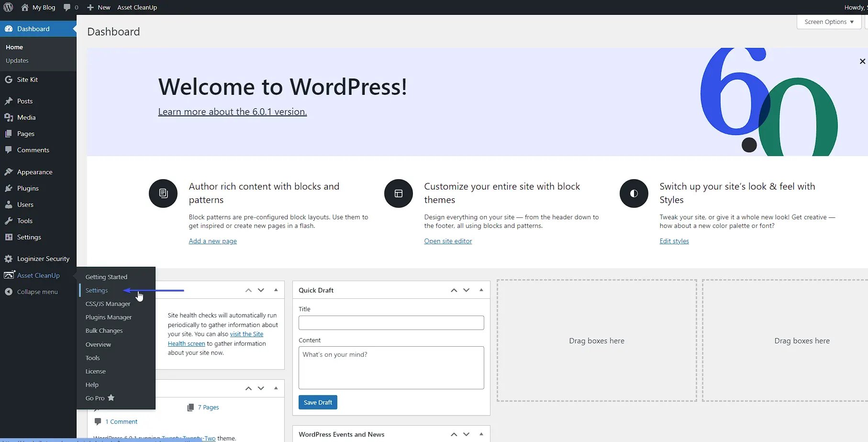The width and height of the screenshot is (868, 442).
Task: Click the Styles half-circle icon
Action: tap(634, 193)
